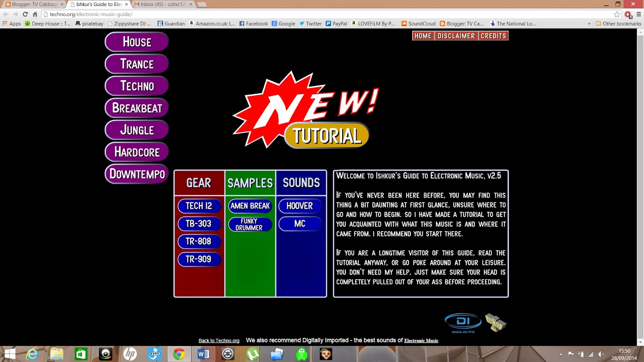Play the MC sound
This screenshot has height=362, width=644.
[x=300, y=224]
